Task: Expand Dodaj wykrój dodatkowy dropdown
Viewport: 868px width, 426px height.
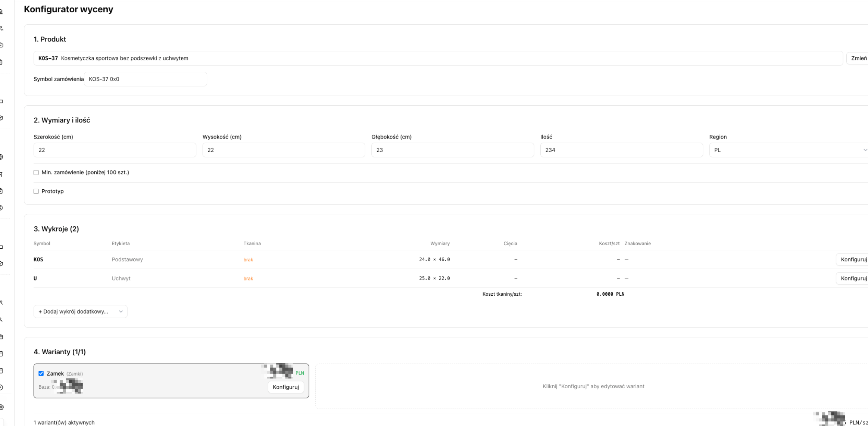Action: [x=80, y=311]
